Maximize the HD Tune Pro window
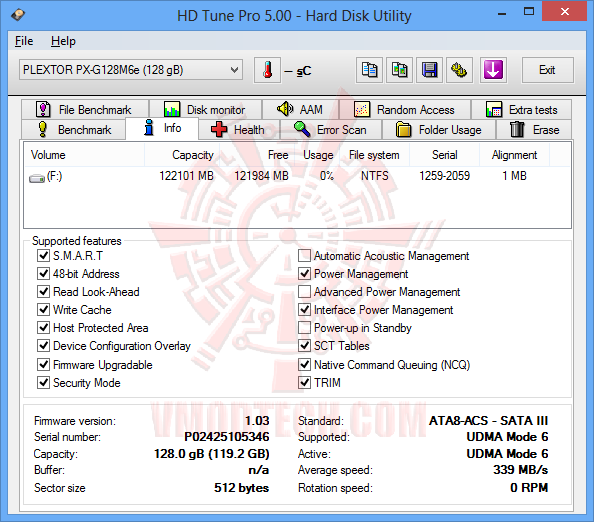The width and height of the screenshot is (594, 522). pyautogui.click(x=529, y=12)
